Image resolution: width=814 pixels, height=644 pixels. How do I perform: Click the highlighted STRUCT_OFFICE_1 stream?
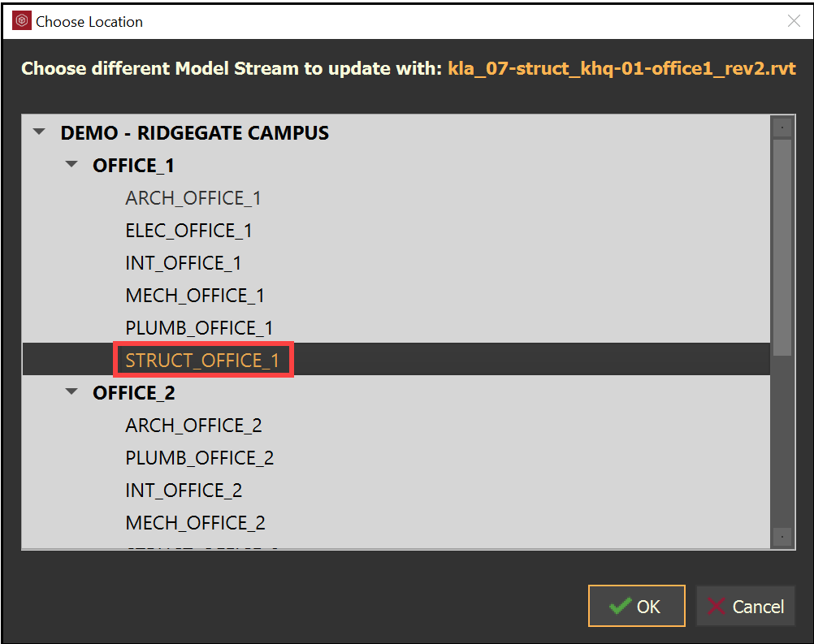coord(202,361)
